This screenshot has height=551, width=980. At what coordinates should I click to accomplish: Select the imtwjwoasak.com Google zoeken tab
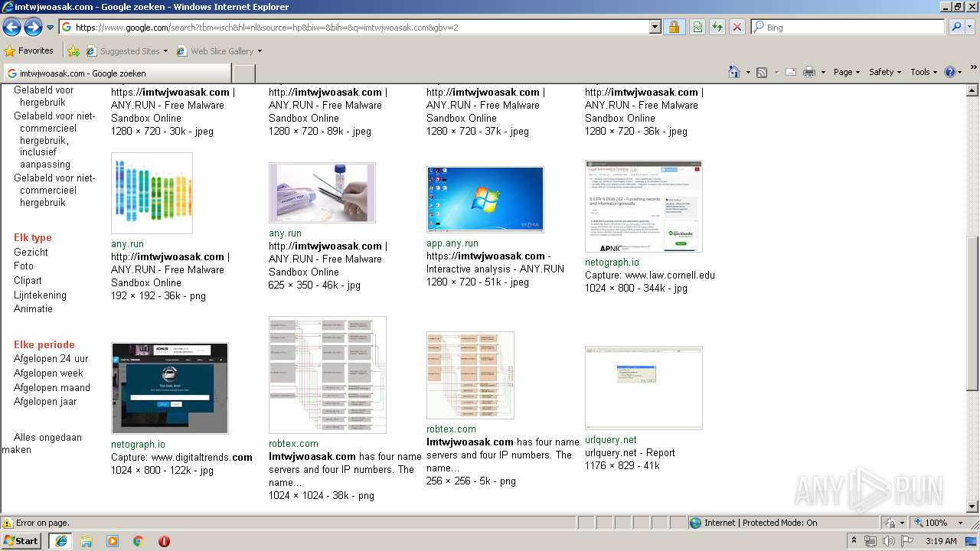coord(116,73)
